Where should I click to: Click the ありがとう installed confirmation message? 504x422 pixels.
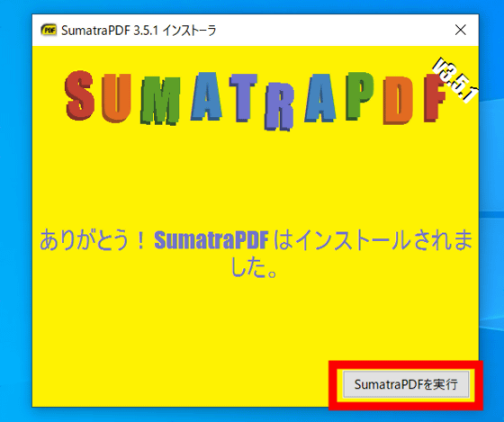[256, 253]
